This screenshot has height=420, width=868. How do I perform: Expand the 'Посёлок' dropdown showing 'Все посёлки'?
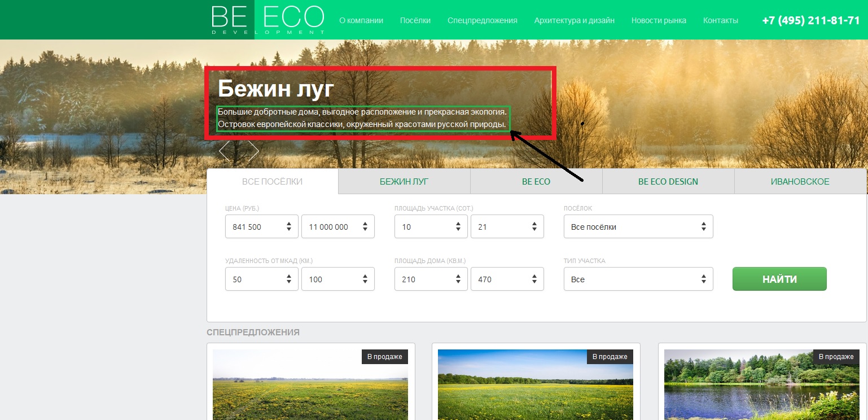638,227
